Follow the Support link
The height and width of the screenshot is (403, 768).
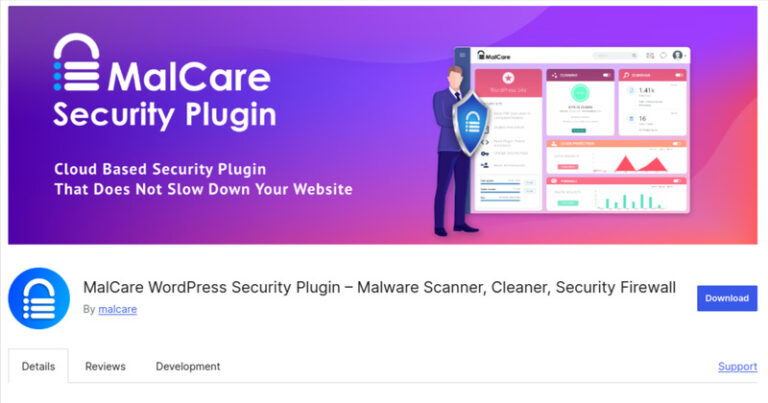pyautogui.click(x=738, y=366)
